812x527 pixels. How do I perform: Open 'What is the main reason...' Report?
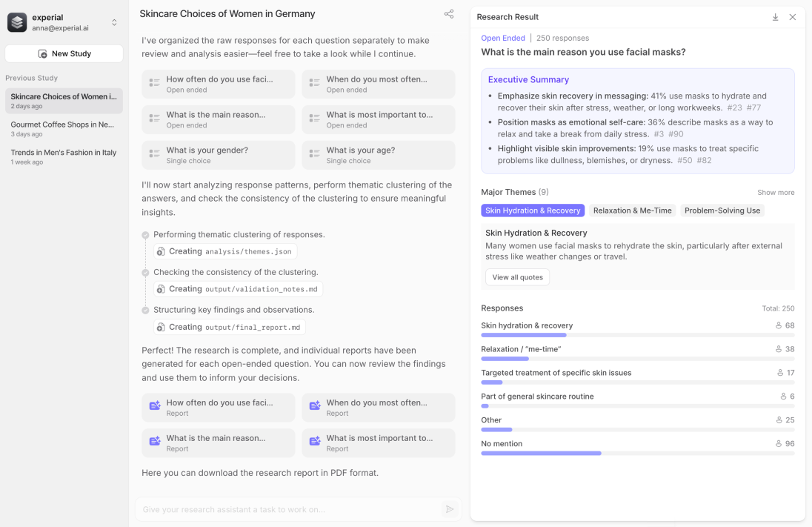click(219, 443)
